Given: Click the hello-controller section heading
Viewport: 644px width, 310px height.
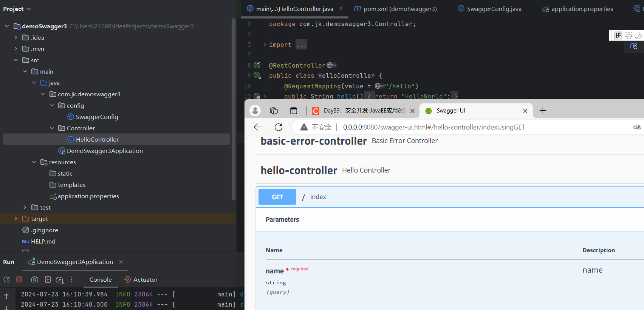Looking at the screenshot, I should click(299, 170).
